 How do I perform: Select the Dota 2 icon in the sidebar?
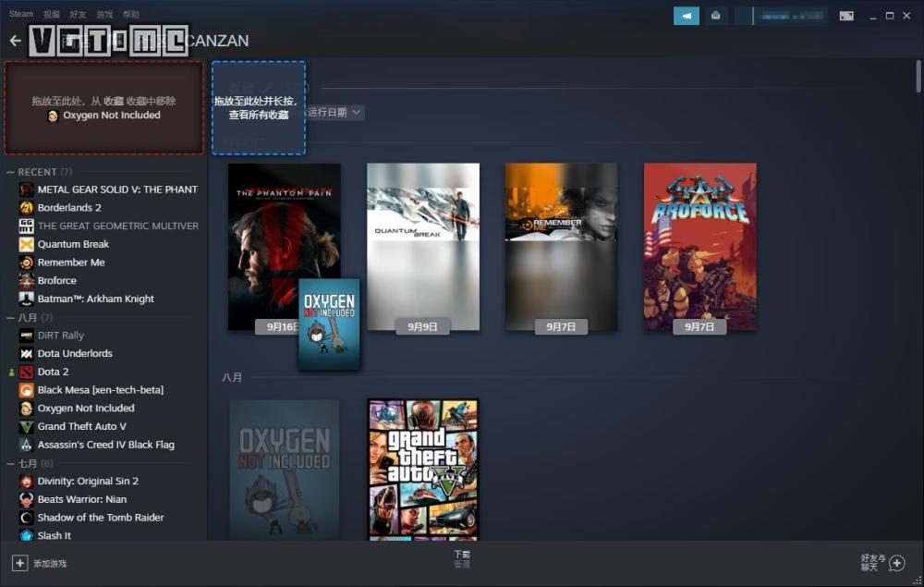click(25, 372)
